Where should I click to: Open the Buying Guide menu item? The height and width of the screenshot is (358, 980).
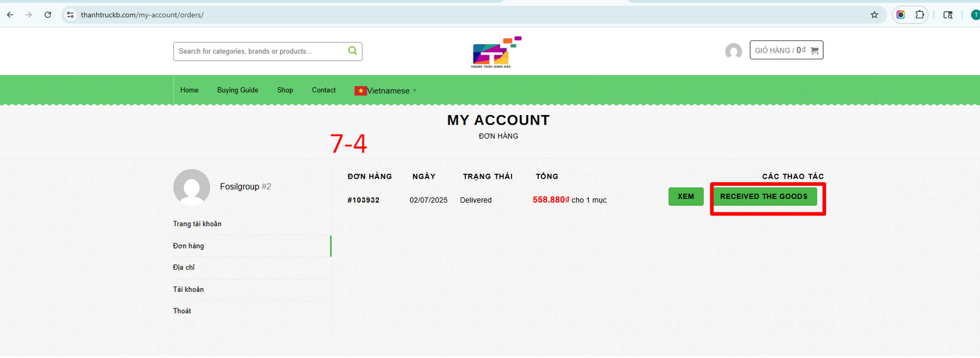click(x=238, y=90)
